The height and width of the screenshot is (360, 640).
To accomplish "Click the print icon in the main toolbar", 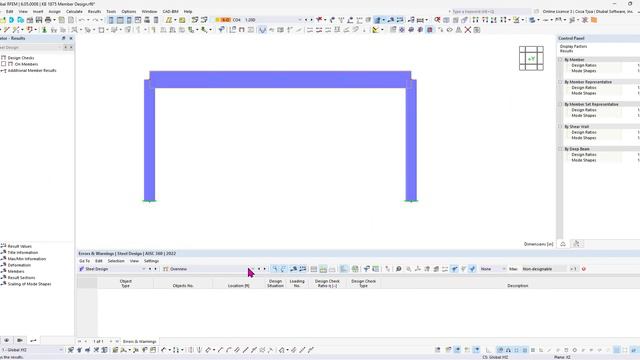I will (x=48, y=20).
